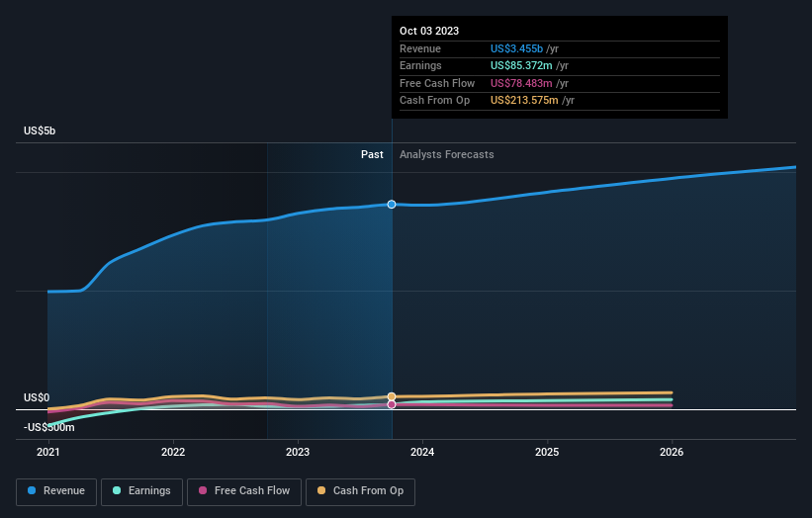
Task: Click the 2026 x-axis label
Action: [x=672, y=452]
